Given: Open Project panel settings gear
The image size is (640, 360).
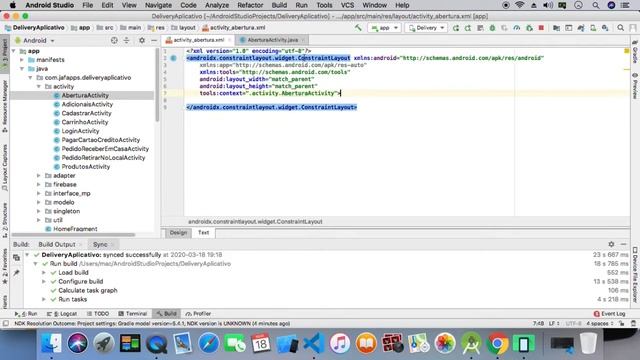Looking at the screenshot, I should 142,40.
